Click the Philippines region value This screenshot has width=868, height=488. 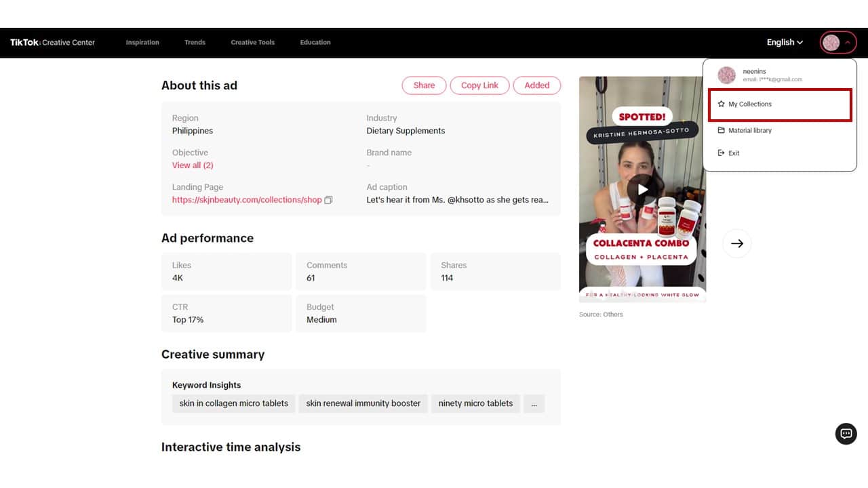pos(193,131)
